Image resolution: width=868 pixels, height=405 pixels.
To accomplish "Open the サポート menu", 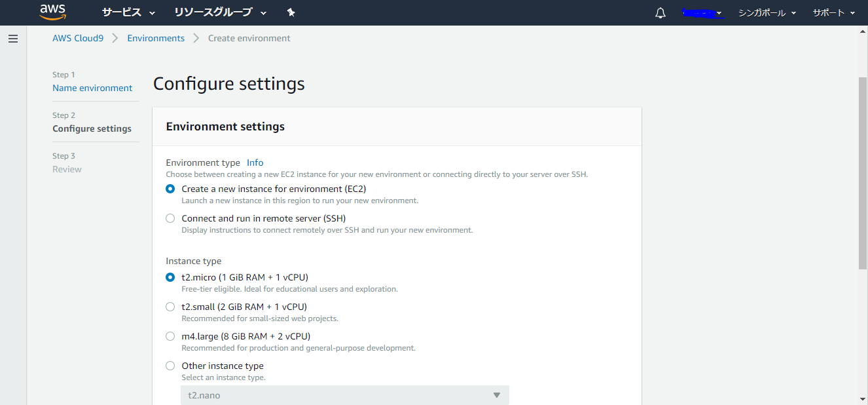I will click(x=833, y=13).
